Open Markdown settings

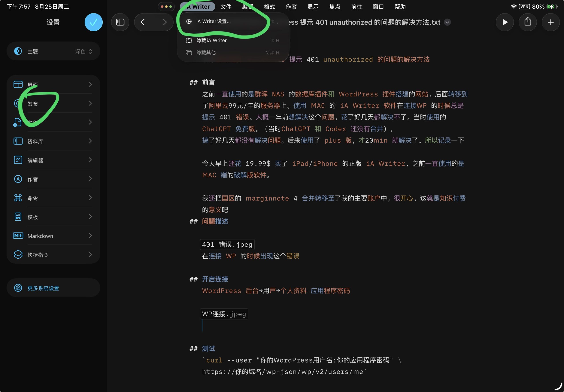click(x=53, y=236)
